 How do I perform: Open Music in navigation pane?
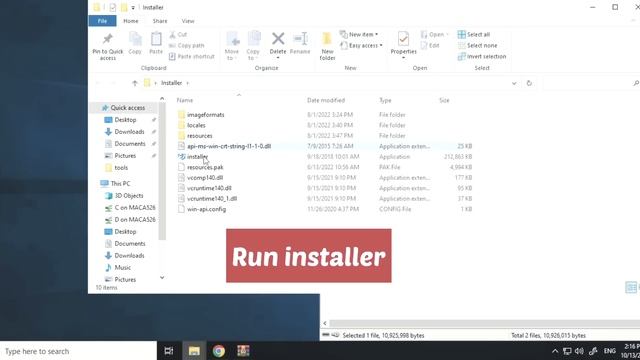(x=118, y=268)
